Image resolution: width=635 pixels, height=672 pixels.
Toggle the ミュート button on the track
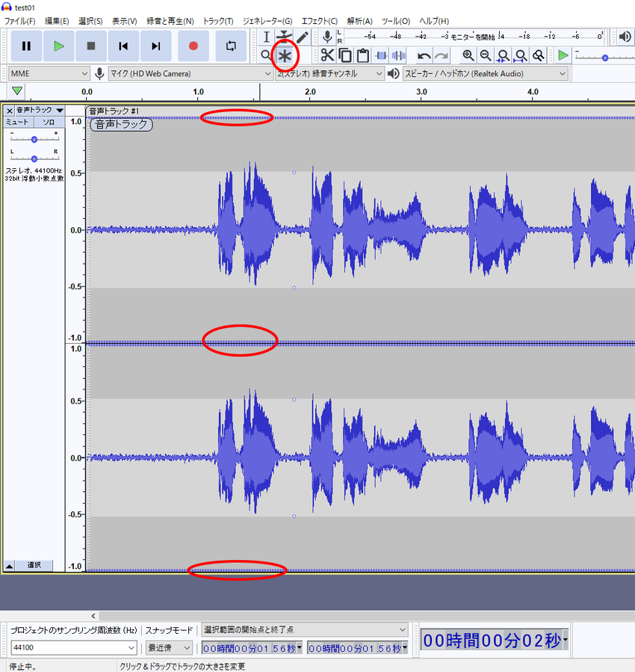[17, 122]
